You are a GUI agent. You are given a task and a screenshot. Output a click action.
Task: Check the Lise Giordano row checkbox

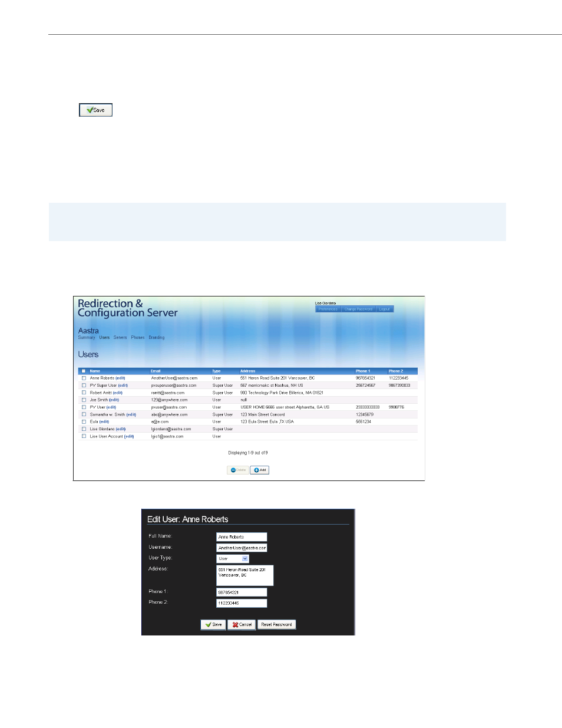pyautogui.click(x=84, y=429)
